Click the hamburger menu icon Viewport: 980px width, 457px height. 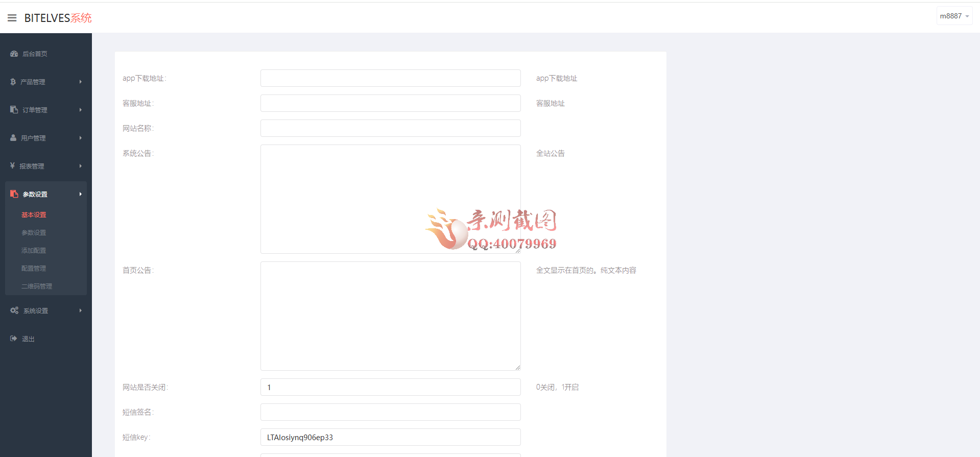[x=12, y=18]
